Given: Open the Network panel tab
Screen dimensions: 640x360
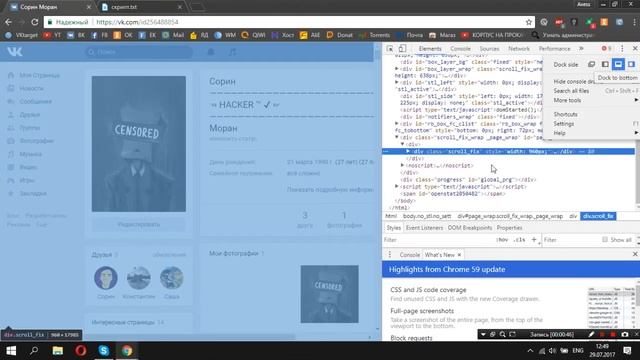Looking at the screenshot, I should click(519, 49).
